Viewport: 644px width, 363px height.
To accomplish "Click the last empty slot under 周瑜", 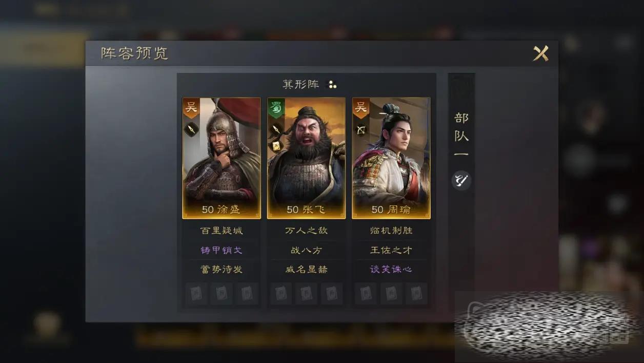I will click(416, 294).
